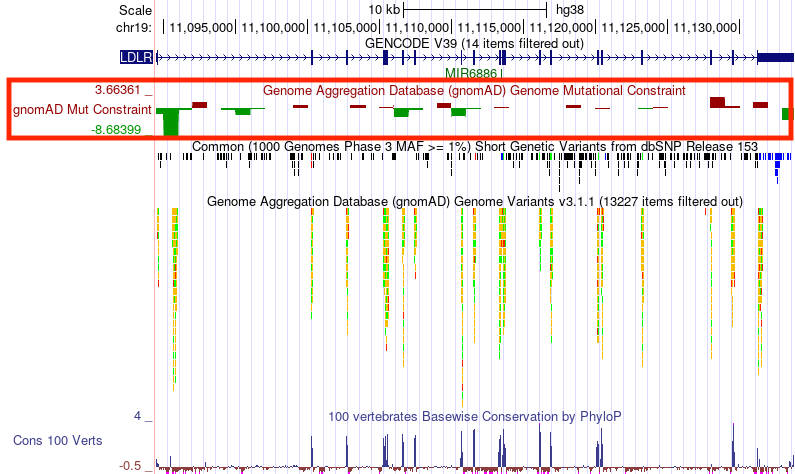
Task: Open the gnomAD Mut Constraint side label
Action: pos(82,110)
